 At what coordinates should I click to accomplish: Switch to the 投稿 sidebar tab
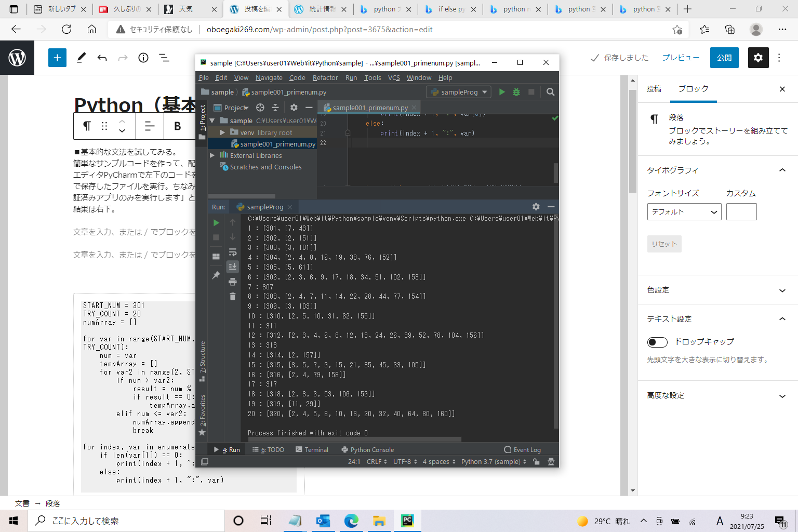(654, 89)
